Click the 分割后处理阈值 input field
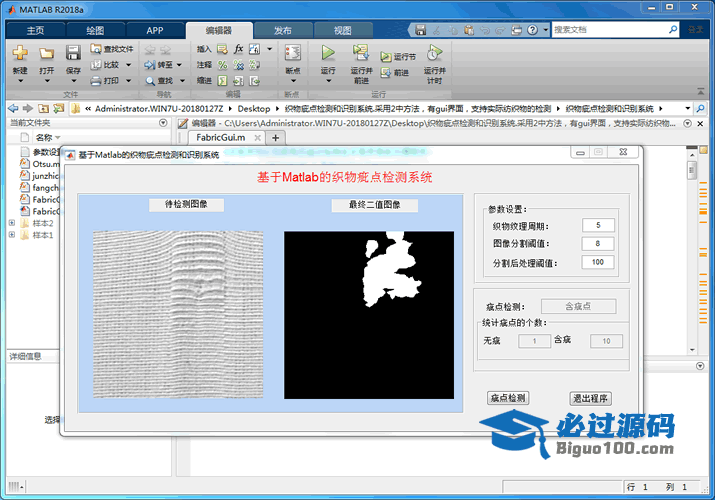This screenshot has width=715, height=500. pyautogui.click(x=598, y=262)
